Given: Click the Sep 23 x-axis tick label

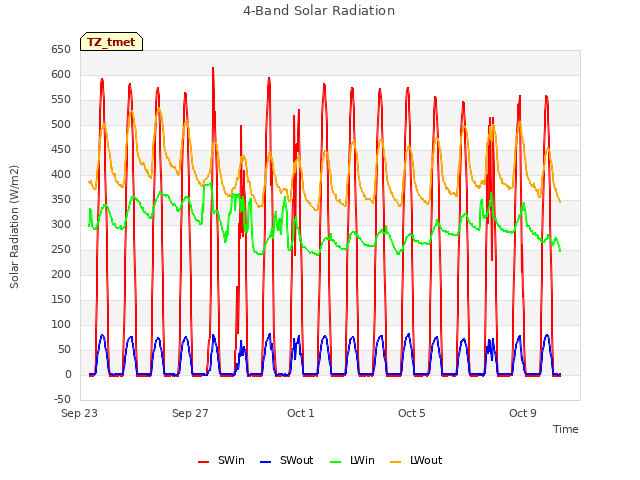Looking at the screenshot, I should pos(79,413).
